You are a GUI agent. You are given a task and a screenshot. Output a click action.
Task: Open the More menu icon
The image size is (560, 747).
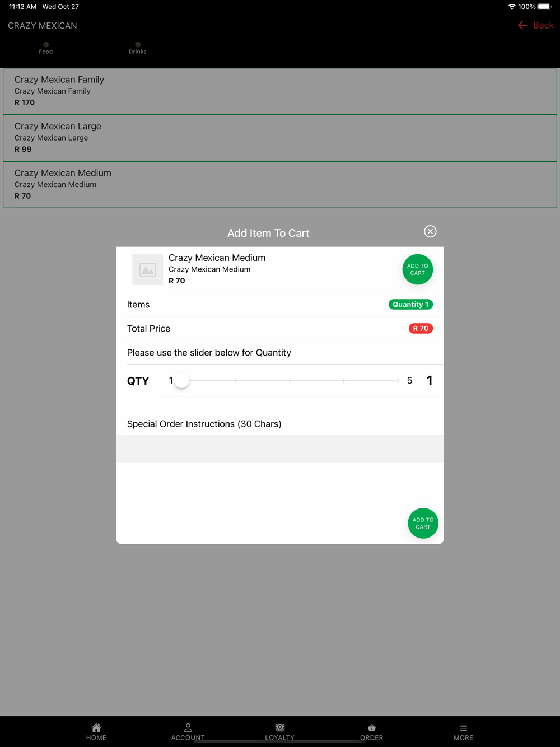pos(464,727)
